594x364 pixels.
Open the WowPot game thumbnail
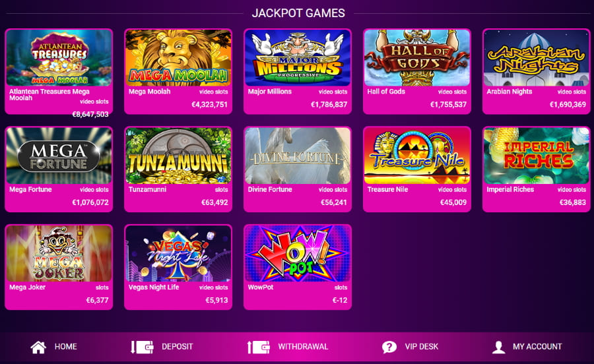click(298, 254)
